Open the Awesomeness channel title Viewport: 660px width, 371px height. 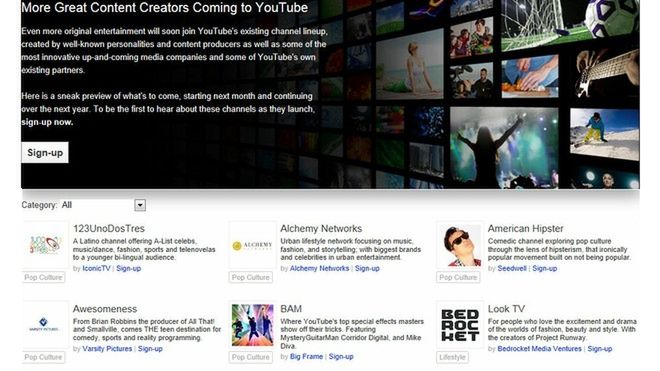105,309
